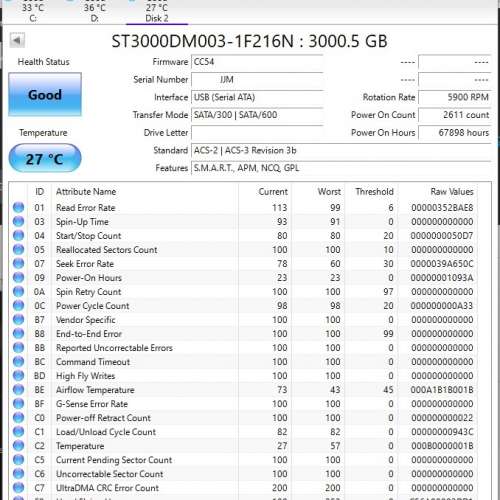Click raw value 00000352BAE8

442,208
